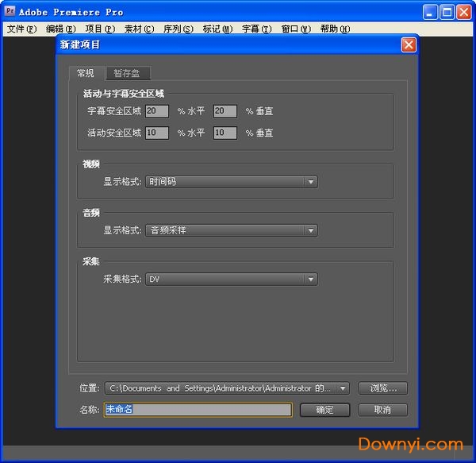The image size is (476, 463).
Task: Open the 标记(M) menu
Action: pos(217,29)
